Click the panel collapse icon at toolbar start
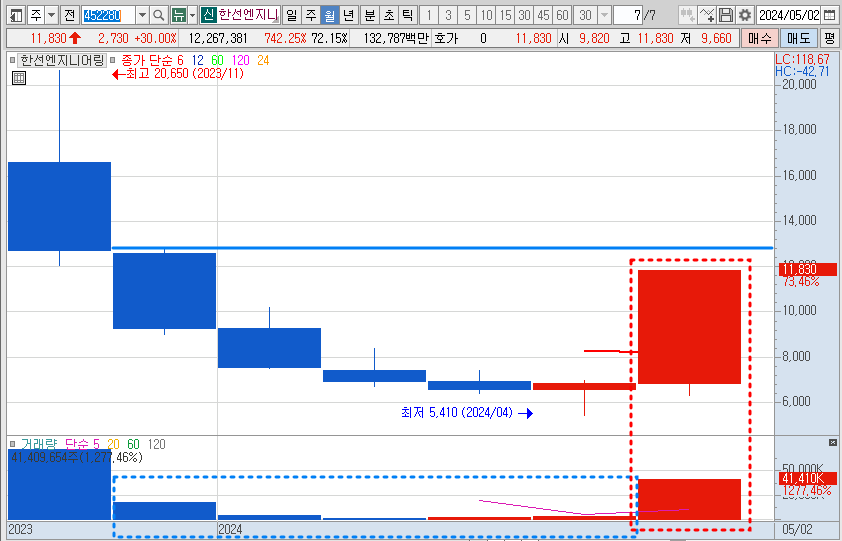Viewport: 842px width, 541px height. click(x=16, y=15)
